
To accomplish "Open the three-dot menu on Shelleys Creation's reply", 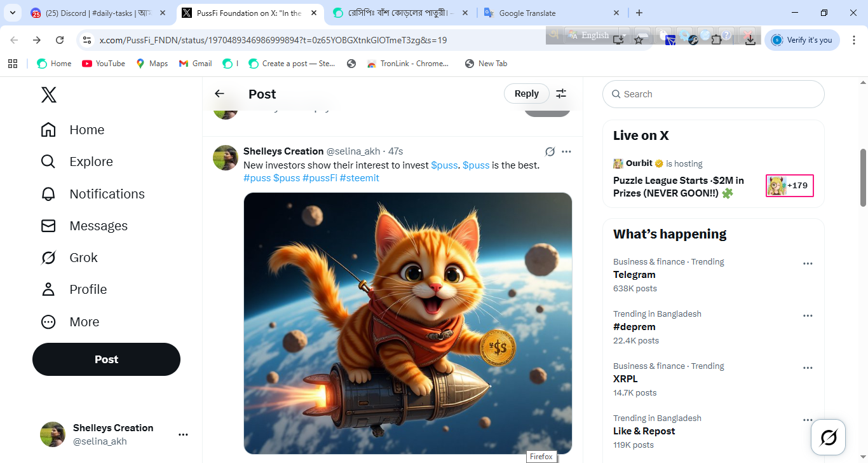I will [566, 151].
